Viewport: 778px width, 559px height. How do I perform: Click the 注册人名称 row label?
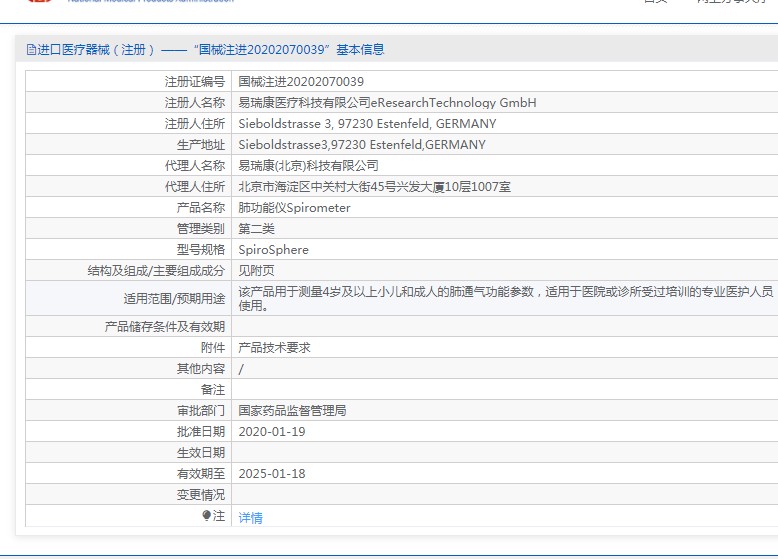[195, 103]
